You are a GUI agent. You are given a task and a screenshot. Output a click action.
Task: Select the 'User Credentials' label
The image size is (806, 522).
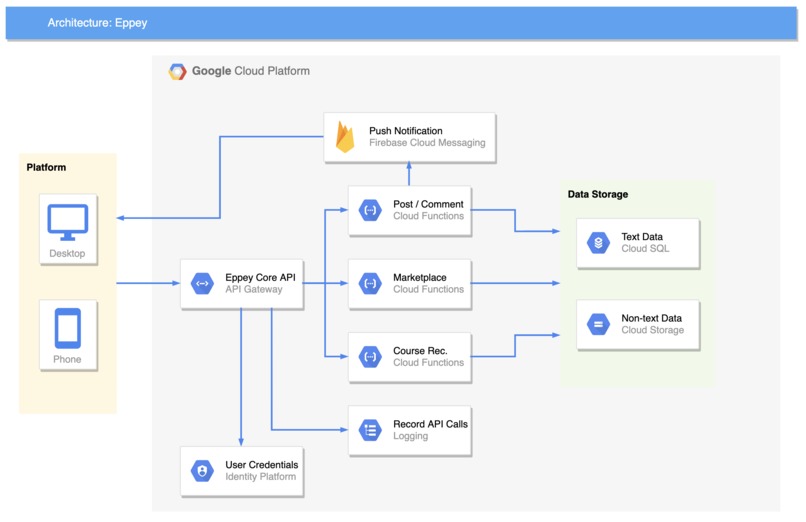click(x=262, y=464)
